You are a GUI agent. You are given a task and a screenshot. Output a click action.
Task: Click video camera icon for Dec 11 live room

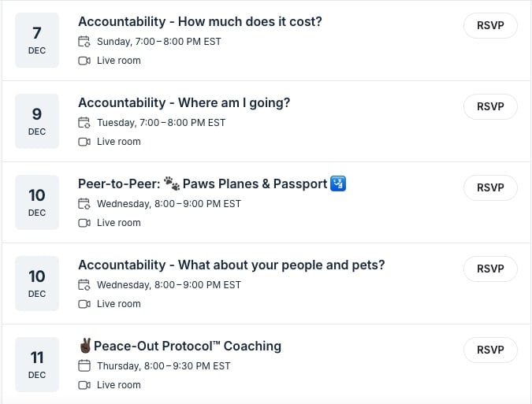[x=84, y=385]
